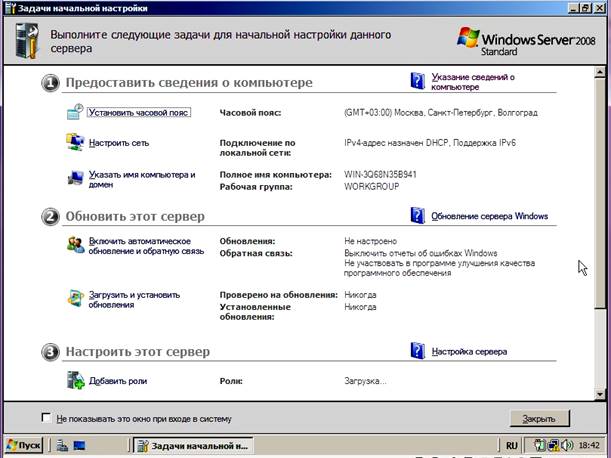Open Указать имя компьютера и домен link
611x458 pixels.
coord(142,179)
